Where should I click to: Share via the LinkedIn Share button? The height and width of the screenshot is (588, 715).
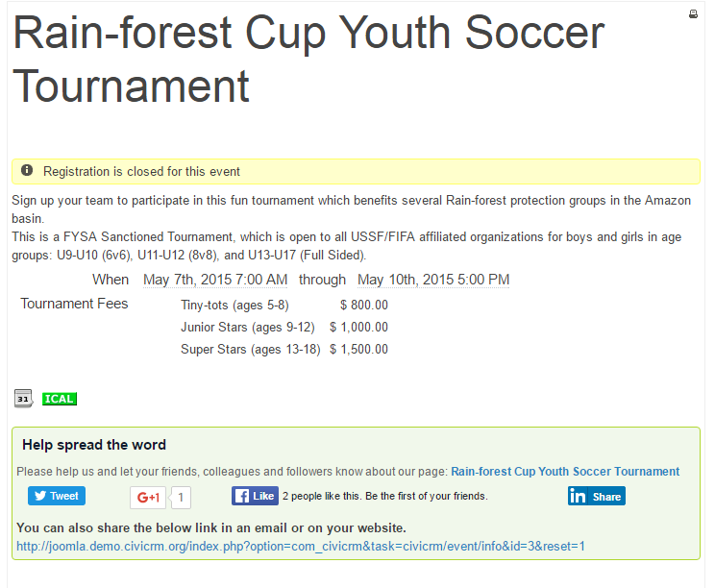coord(597,496)
